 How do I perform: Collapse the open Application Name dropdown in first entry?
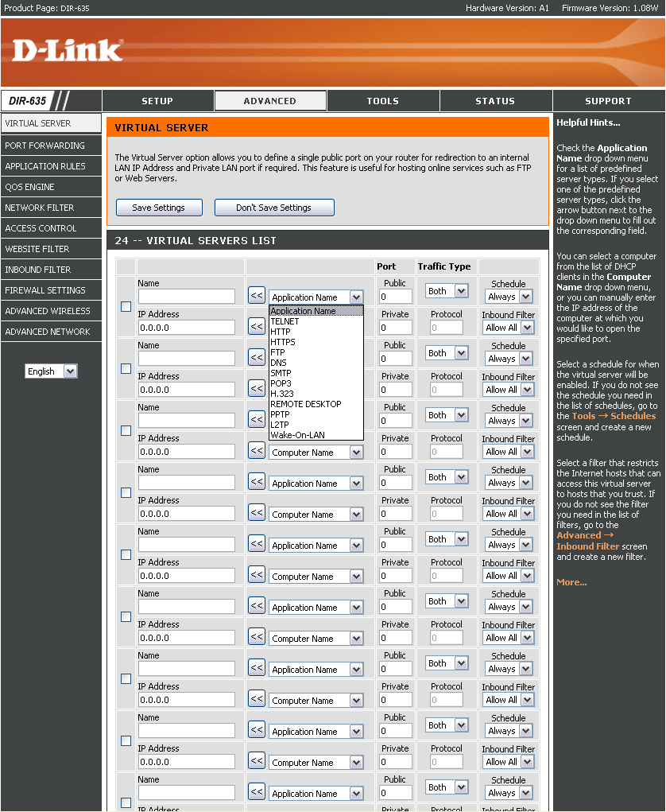316,297
